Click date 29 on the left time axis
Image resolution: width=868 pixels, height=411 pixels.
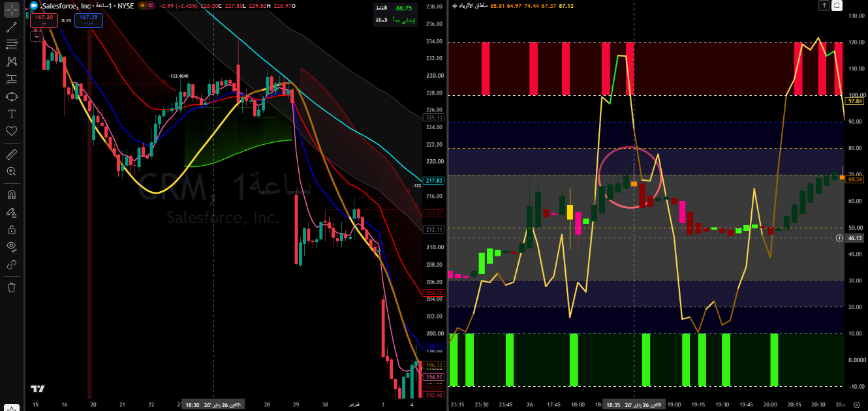[x=296, y=404]
